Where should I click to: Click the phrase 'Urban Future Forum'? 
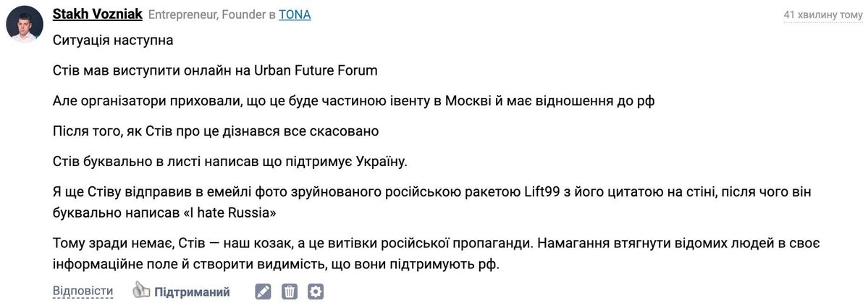[316, 71]
